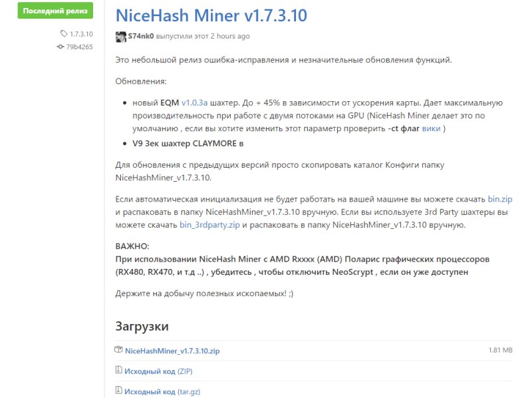The width and height of the screenshot is (532, 398).
Task: Open the S74nk0 user profile link
Action: pos(142,37)
